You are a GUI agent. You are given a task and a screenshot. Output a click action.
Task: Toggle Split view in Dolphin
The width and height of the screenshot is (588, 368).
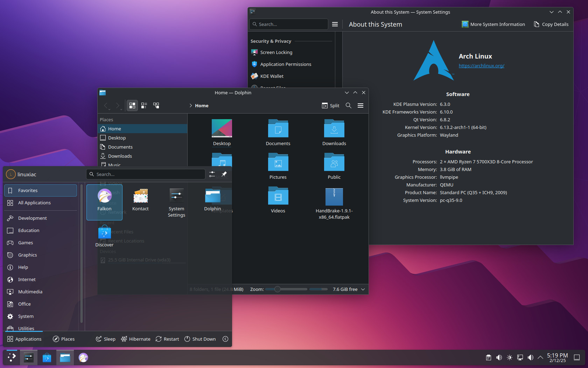pyautogui.click(x=330, y=105)
